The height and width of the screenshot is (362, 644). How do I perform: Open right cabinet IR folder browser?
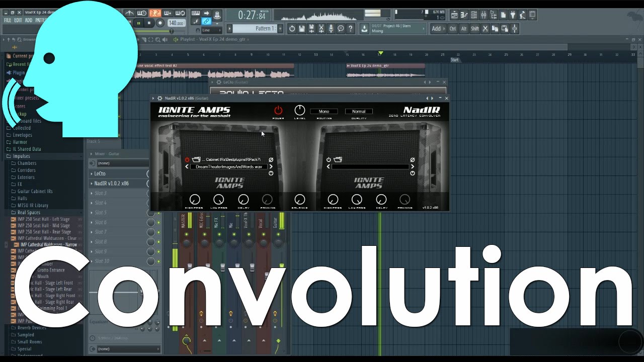pos(338,160)
